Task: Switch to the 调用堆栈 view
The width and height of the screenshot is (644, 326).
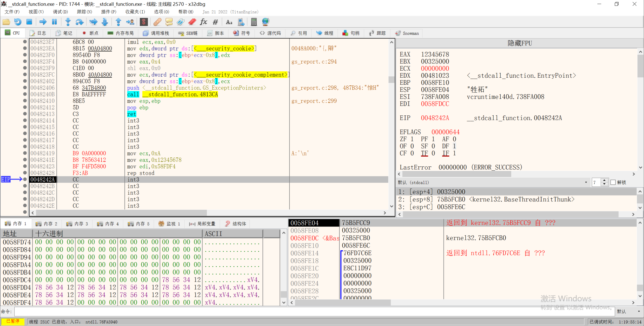Action: point(156,33)
